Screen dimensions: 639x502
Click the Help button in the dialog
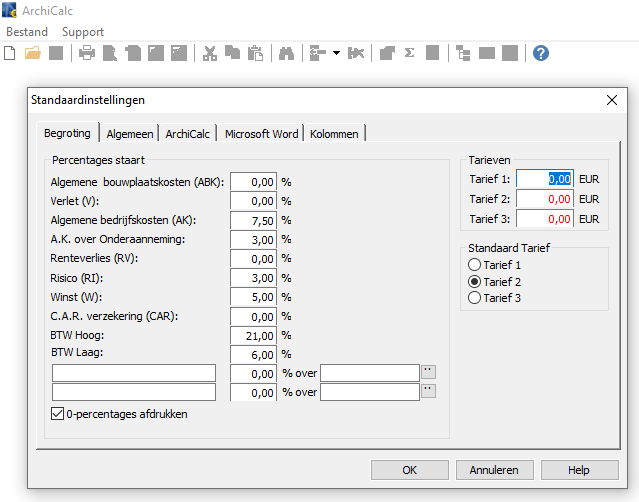pyautogui.click(x=579, y=470)
